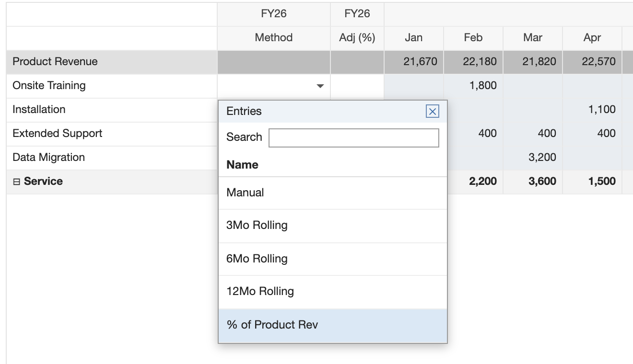Select the Feb column header
The height and width of the screenshot is (364, 633).
pyautogui.click(x=473, y=38)
